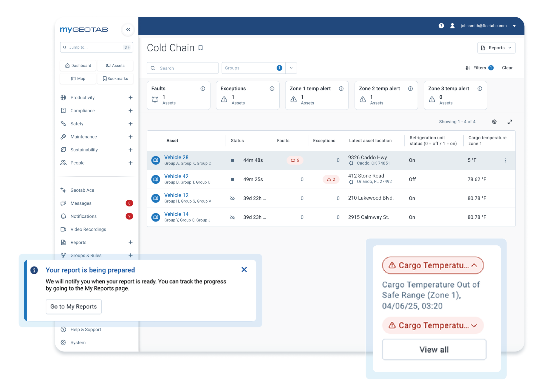Open Bookmarks shortcut
This screenshot has height=392, width=551.
coord(115,78)
